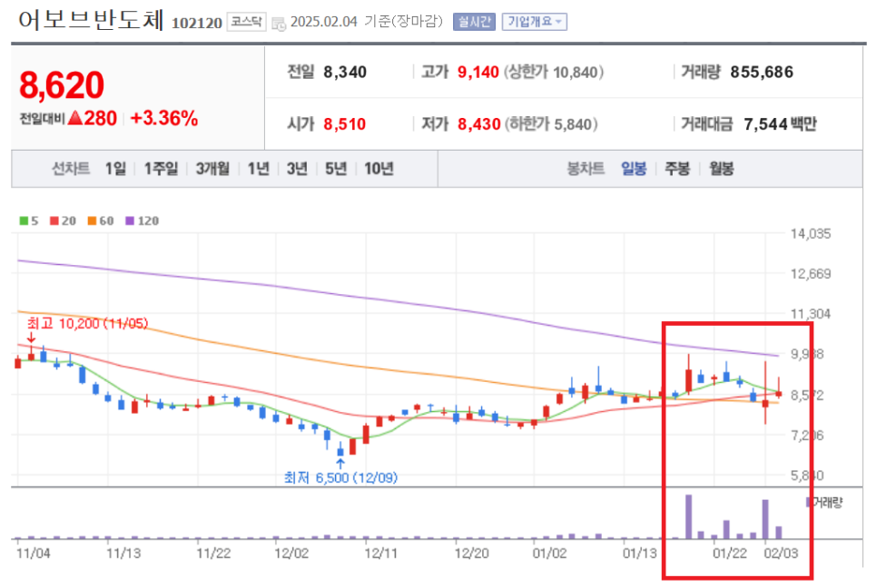Switch to 월봉 candlestick chart

click(x=722, y=168)
